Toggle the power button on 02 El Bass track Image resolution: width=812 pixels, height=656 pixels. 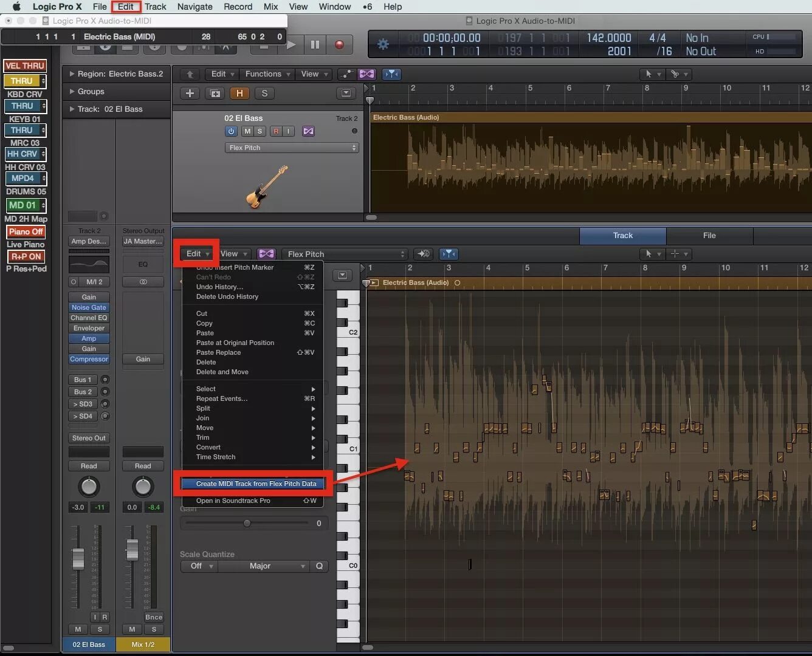pyautogui.click(x=231, y=131)
